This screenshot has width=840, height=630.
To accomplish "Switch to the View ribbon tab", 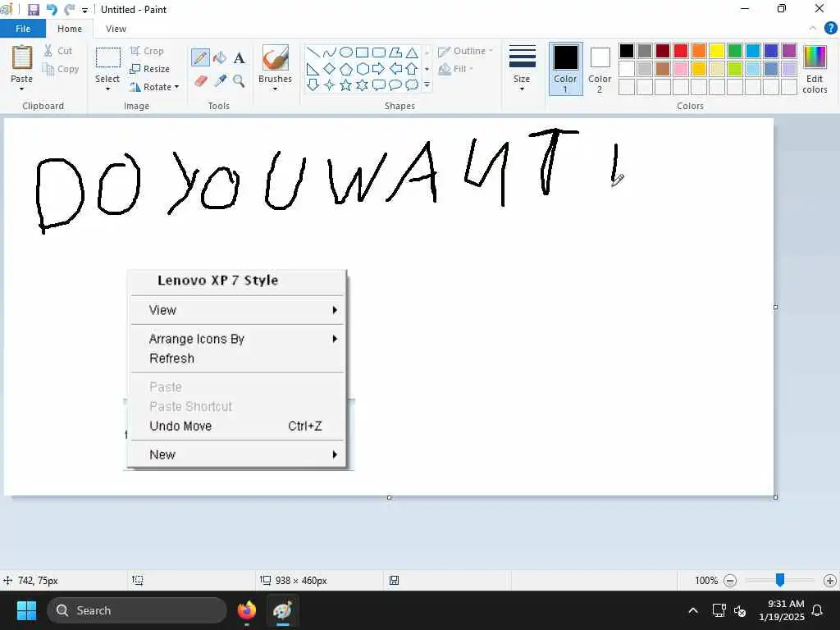I will (116, 29).
